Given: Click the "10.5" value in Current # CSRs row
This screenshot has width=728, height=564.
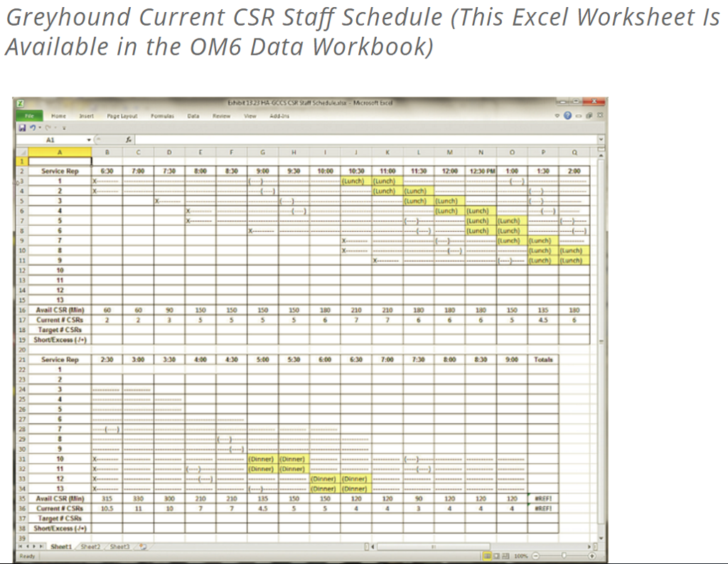Looking at the screenshot, I should 107,509.
